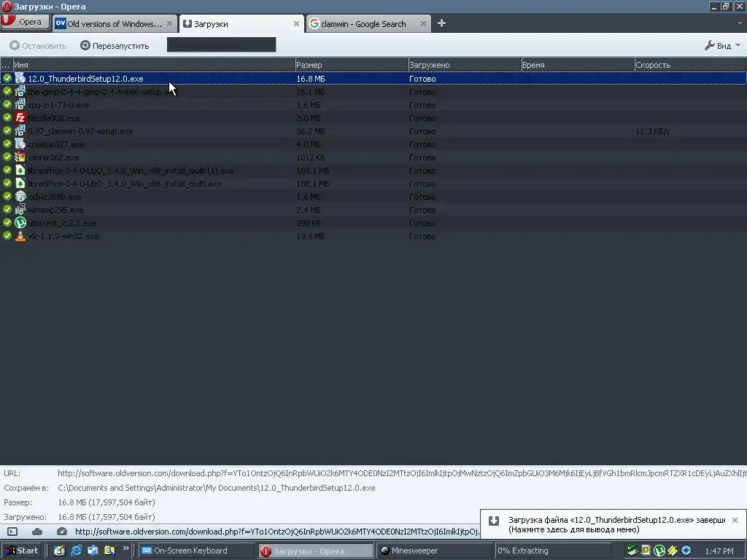Image resolution: width=747 pixels, height=560 pixels.
Task: Click fourth quick launch folder search icon
Action: click(x=109, y=551)
